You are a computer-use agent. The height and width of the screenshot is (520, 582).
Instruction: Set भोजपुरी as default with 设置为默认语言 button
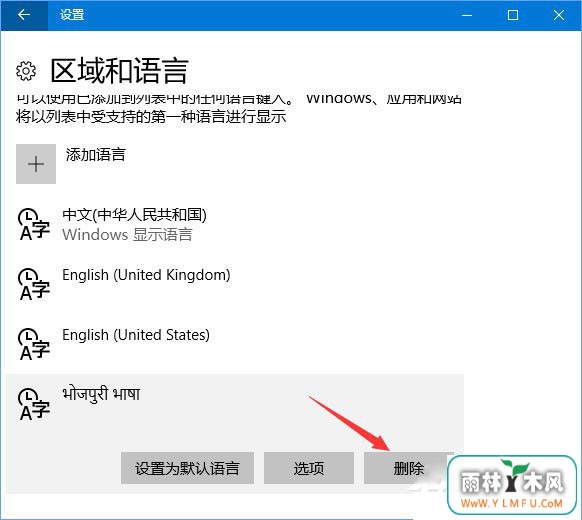click(x=187, y=468)
